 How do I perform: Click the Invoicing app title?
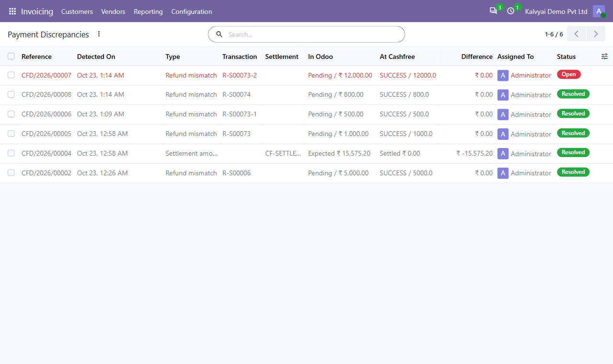[37, 11]
